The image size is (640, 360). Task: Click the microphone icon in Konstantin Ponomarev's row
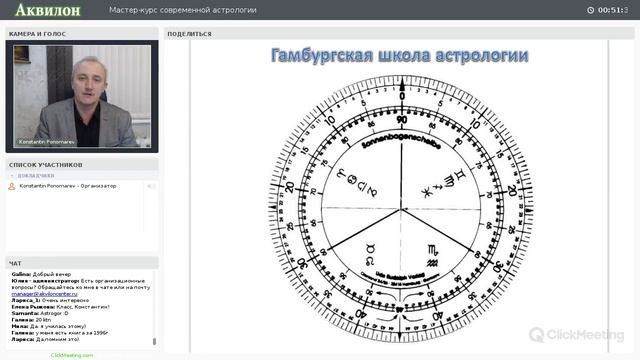pyautogui.click(x=151, y=186)
